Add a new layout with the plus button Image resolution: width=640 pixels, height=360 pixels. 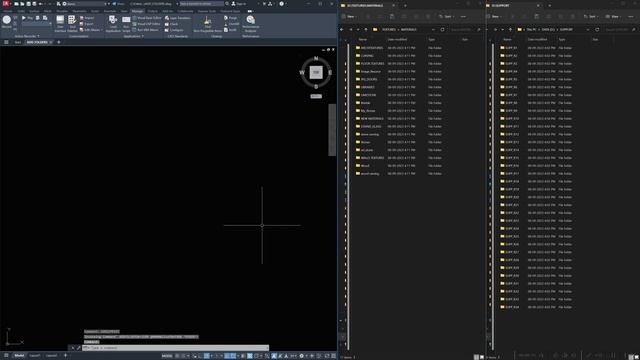[65, 356]
